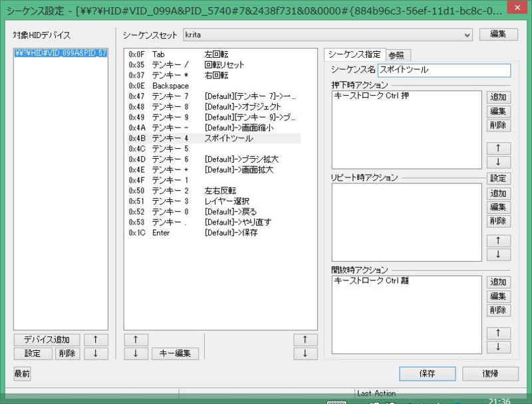This screenshot has width=532, height=404.
Task: Click 編集 button next to sequence set
Action: pyautogui.click(x=498, y=35)
